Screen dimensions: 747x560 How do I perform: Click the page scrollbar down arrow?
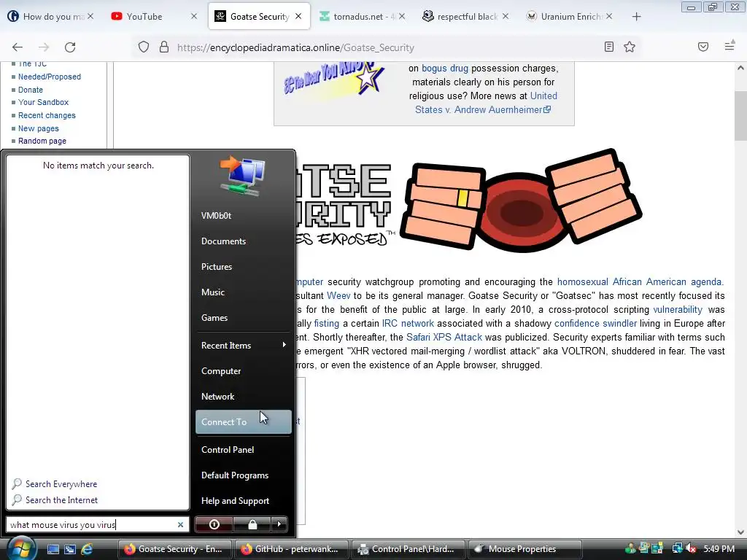(x=740, y=532)
